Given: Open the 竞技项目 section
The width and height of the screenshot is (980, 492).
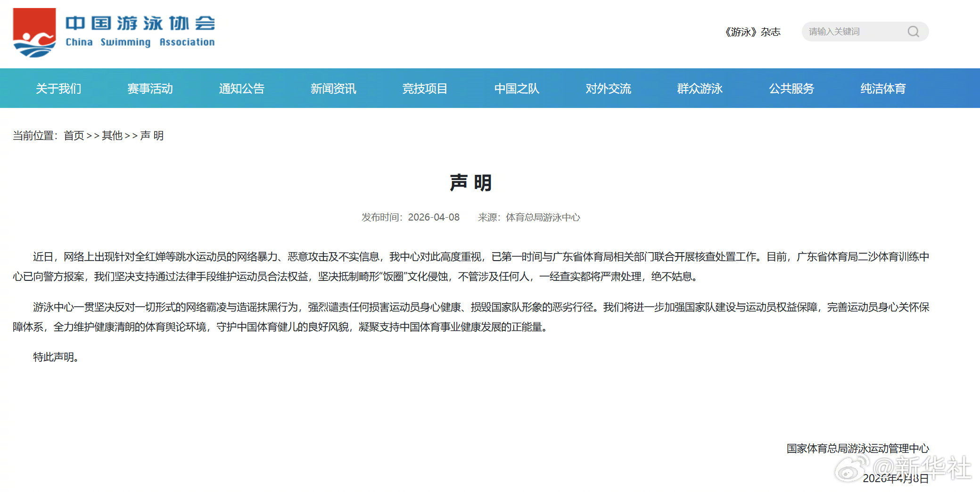Looking at the screenshot, I should [x=424, y=89].
